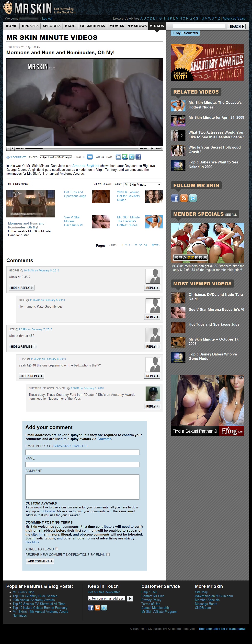This screenshot has height=644, width=252.
Task: Open the Blog tab
Action: click(x=70, y=26)
